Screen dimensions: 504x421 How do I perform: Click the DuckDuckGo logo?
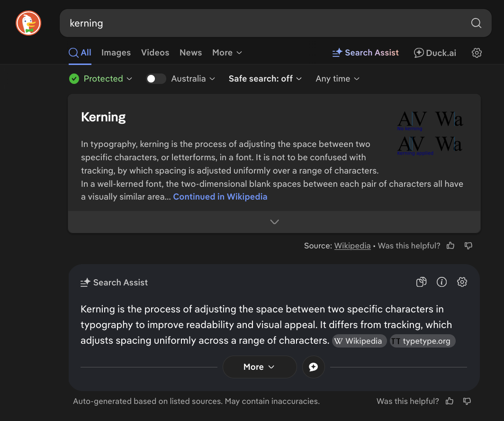(28, 23)
